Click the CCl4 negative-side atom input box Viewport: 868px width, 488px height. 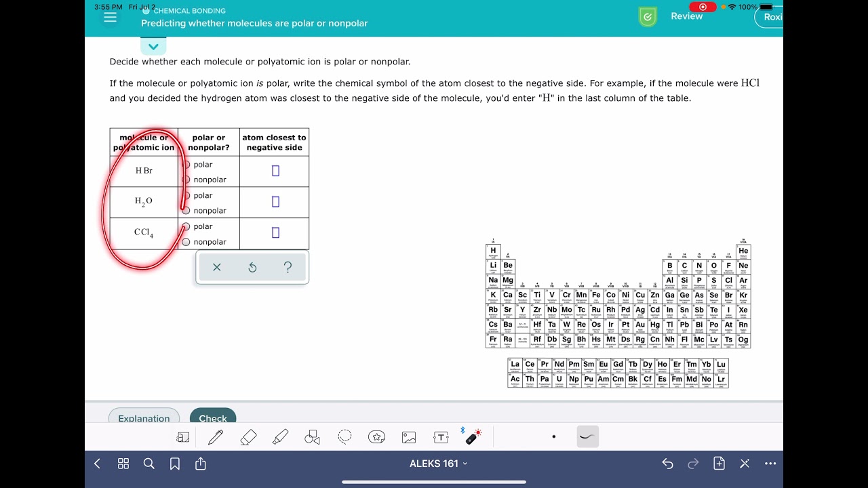pyautogui.click(x=275, y=232)
